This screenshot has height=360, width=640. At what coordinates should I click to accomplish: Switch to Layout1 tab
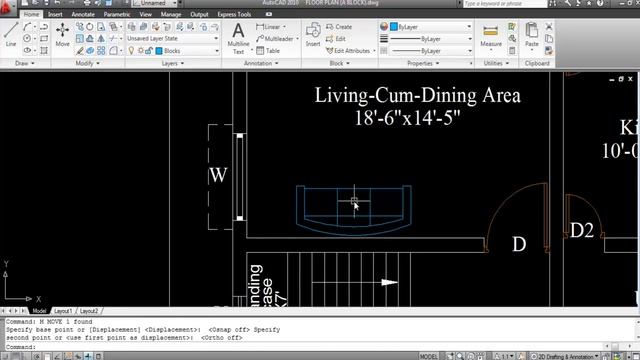pos(63,311)
